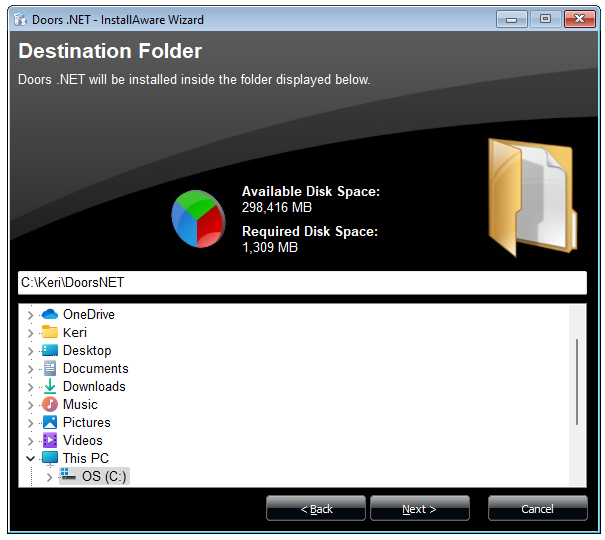Close the InstallAware Wizard window
Screen dimensions: 605x540
click(580, 19)
